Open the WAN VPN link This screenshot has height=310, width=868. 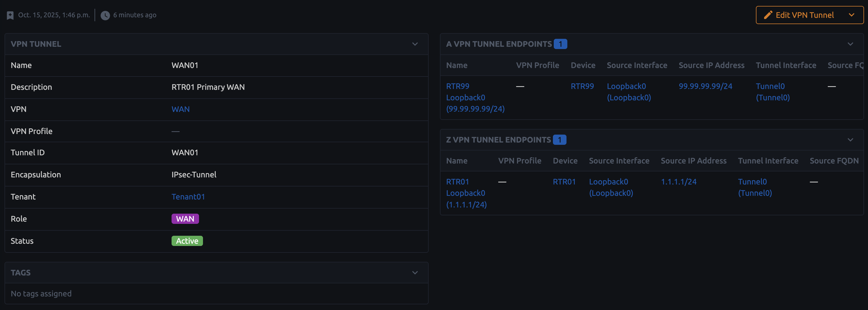tap(180, 109)
